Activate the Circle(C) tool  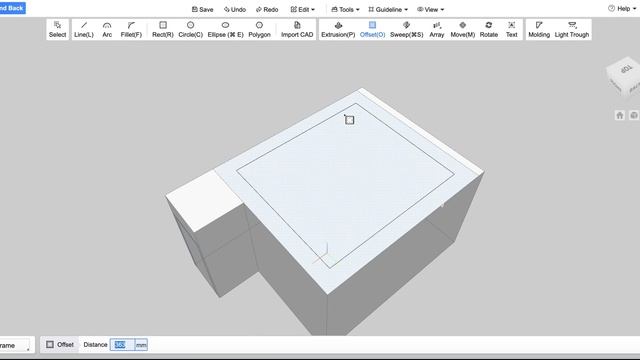point(191,29)
